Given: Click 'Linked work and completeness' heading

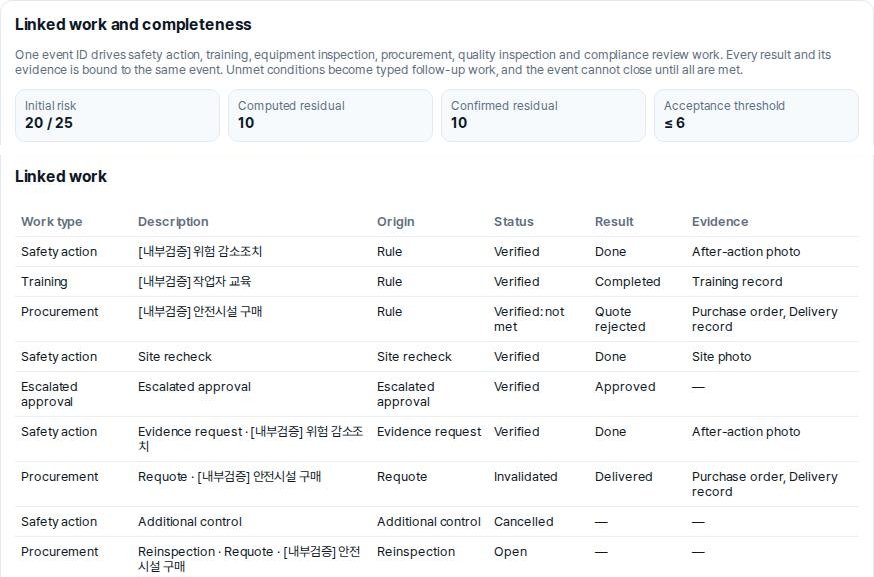Looking at the screenshot, I should tap(133, 25).
